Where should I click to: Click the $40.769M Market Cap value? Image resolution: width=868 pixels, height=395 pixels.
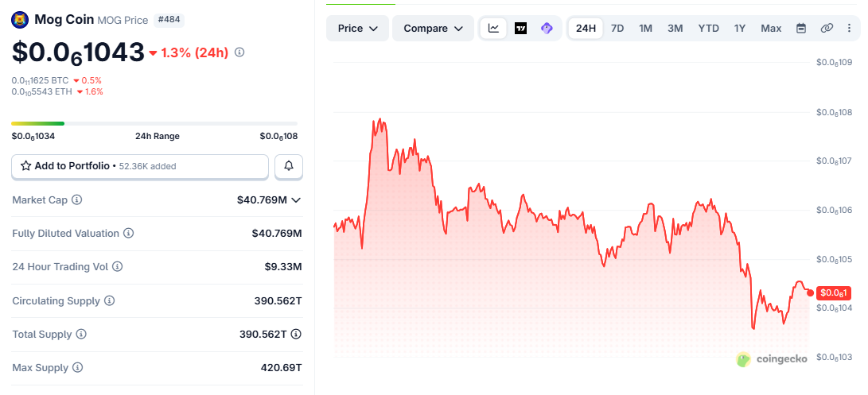262,199
